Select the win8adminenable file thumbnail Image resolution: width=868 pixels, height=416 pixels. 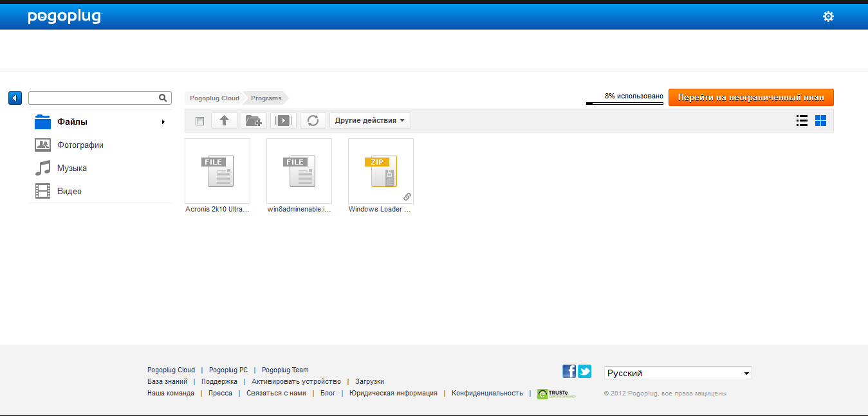click(299, 171)
